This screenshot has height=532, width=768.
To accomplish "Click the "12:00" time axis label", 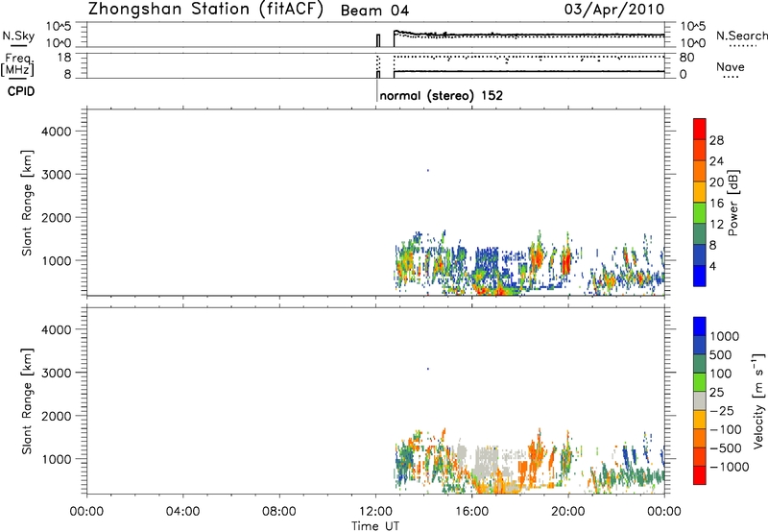I will (375, 512).
